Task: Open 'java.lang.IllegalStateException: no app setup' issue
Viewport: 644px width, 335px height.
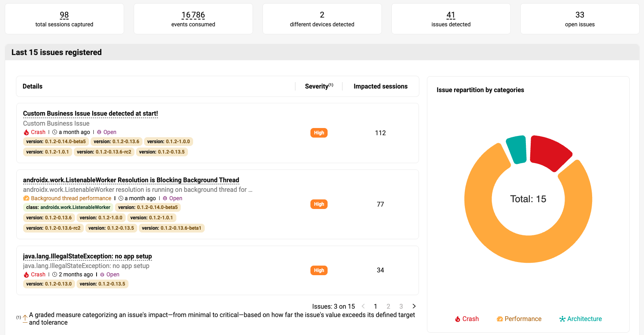Action: (x=87, y=256)
